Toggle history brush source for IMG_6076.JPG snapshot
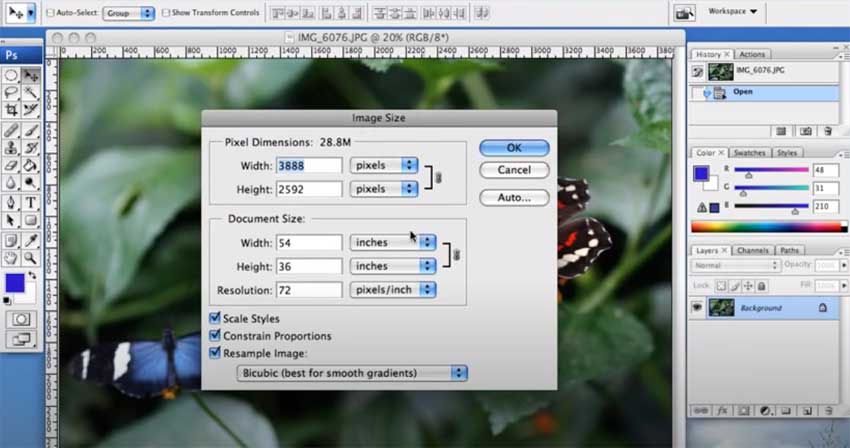This screenshot has width=850, height=448. pos(698,71)
